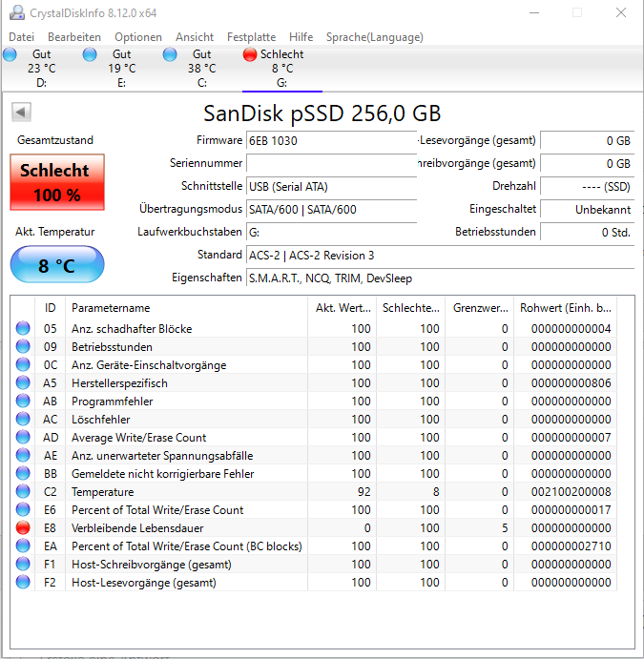The width and height of the screenshot is (644, 659).
Task: Click red status icon of Verbleibende Lebensdauer row
Action: coord(23,527)
